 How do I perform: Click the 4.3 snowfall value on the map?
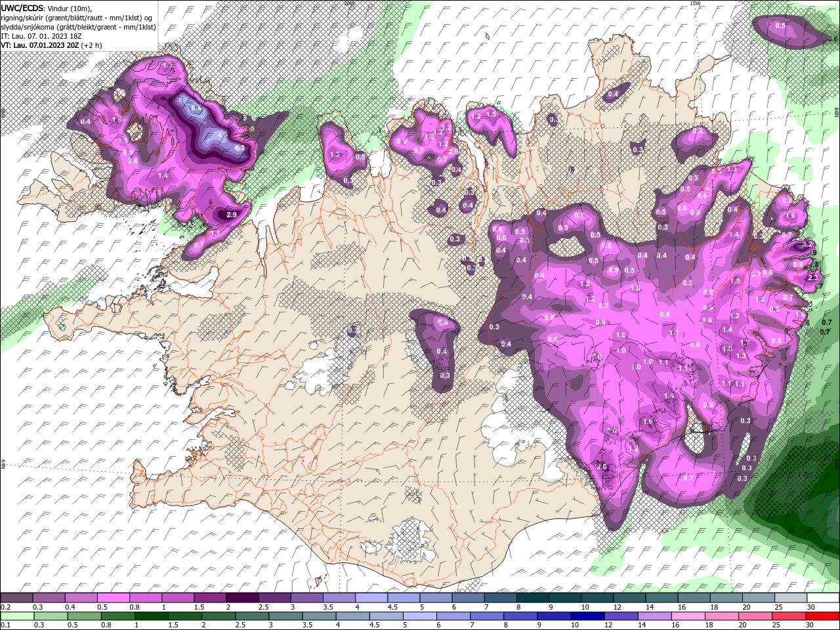pyautogui.click(x=240, y=148)
